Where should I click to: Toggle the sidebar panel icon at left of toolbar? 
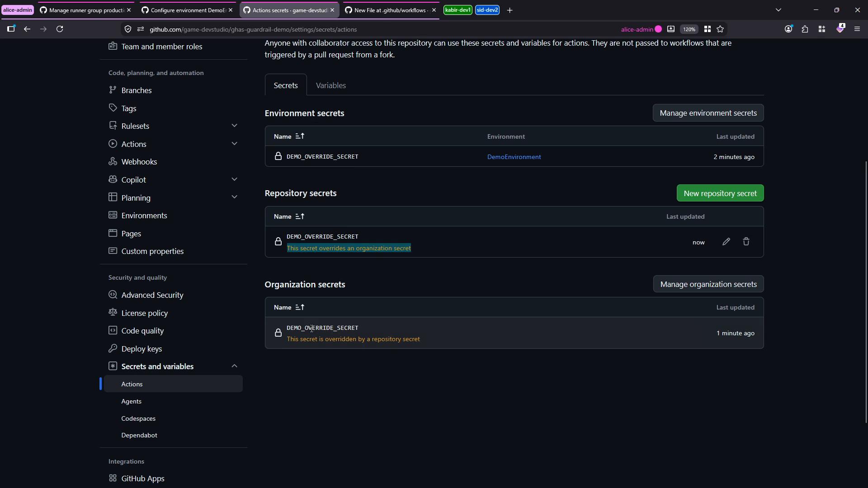pos(11,29)
